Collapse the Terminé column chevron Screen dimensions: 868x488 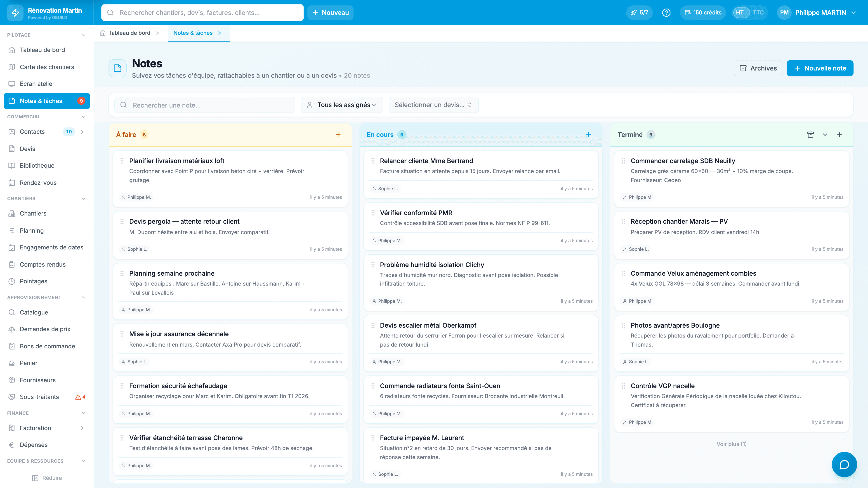(x=825, y=135)
